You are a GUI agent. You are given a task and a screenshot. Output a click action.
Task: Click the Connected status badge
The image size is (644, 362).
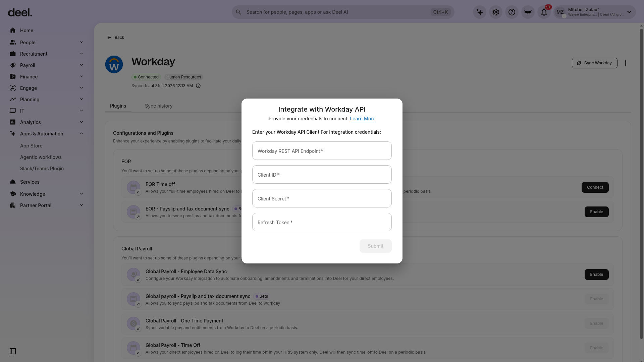coord(146,77)
